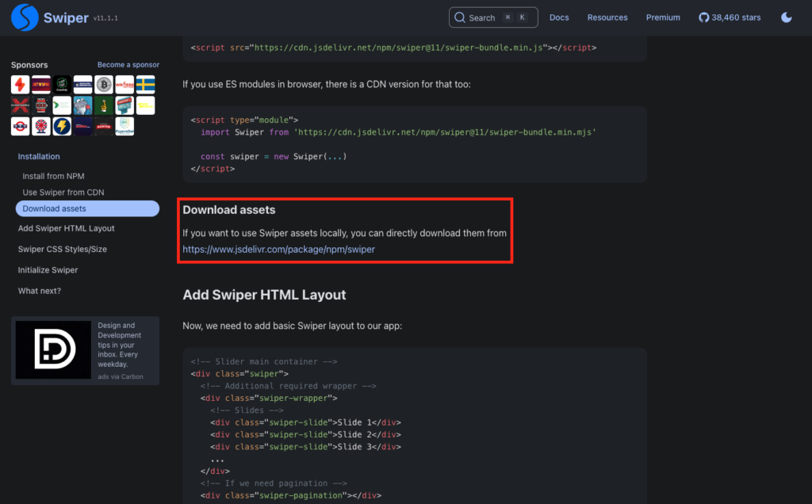Go to Initialize Swiper in the sidebar
Viewport: 812px width, 504px height.
[48, 270]
